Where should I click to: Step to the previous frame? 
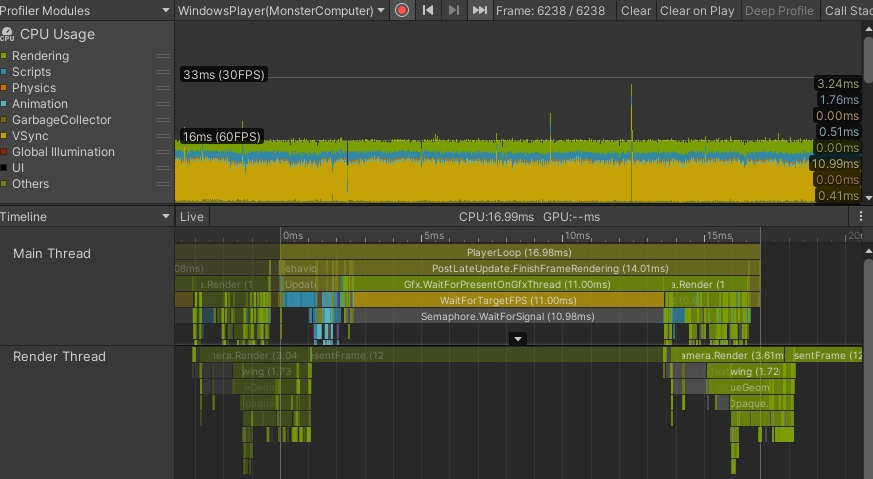(428, 11)
